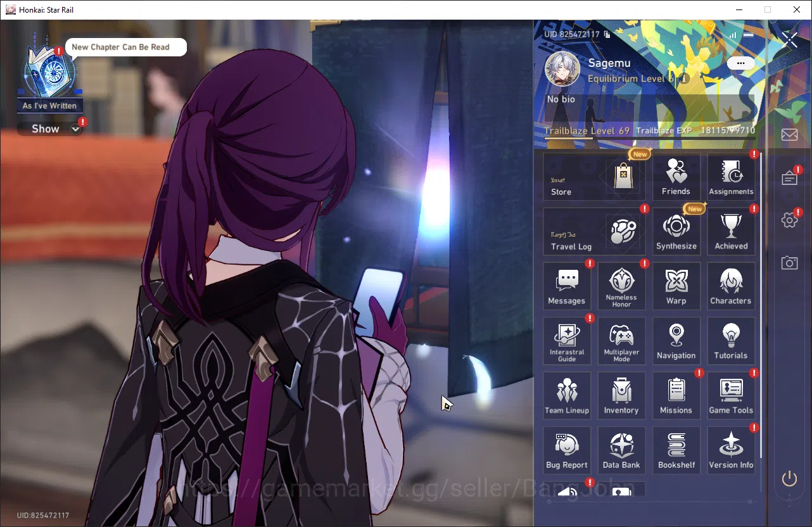Open the camera photo mode icon
The width and height of the screenshot is (812, 527).
[789, 262]
